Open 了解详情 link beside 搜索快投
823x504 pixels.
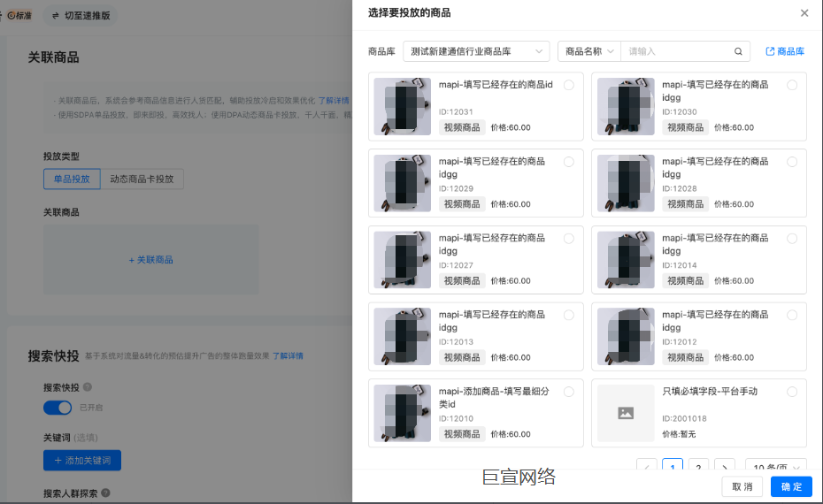[x=288, y=355]
